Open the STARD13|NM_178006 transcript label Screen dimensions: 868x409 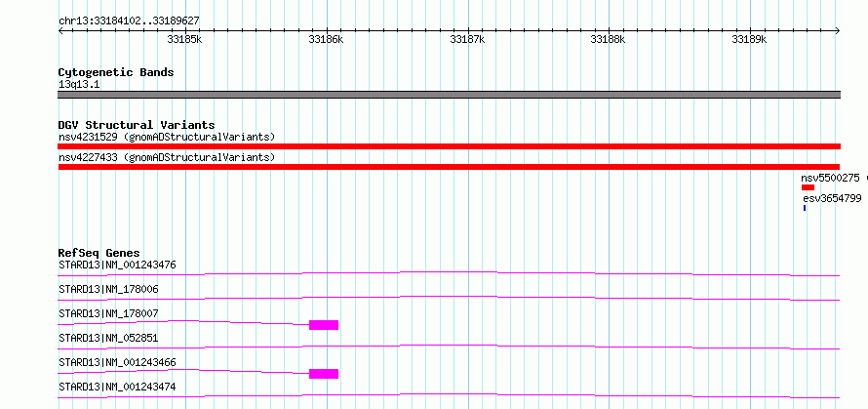tap(108, 289)
